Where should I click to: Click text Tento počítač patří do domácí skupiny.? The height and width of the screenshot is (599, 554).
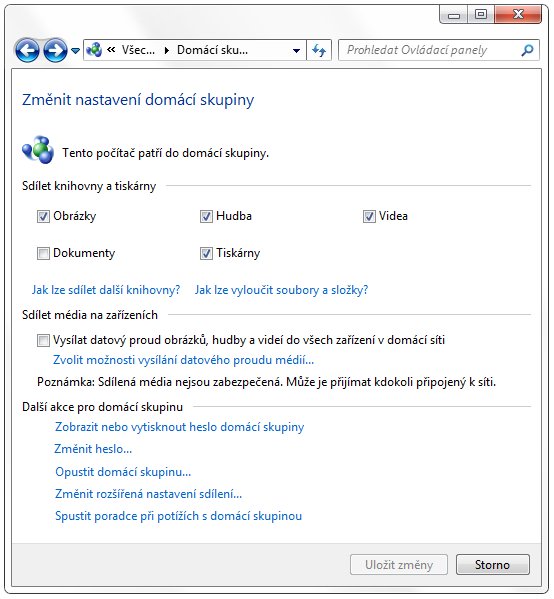coord(165,153)
